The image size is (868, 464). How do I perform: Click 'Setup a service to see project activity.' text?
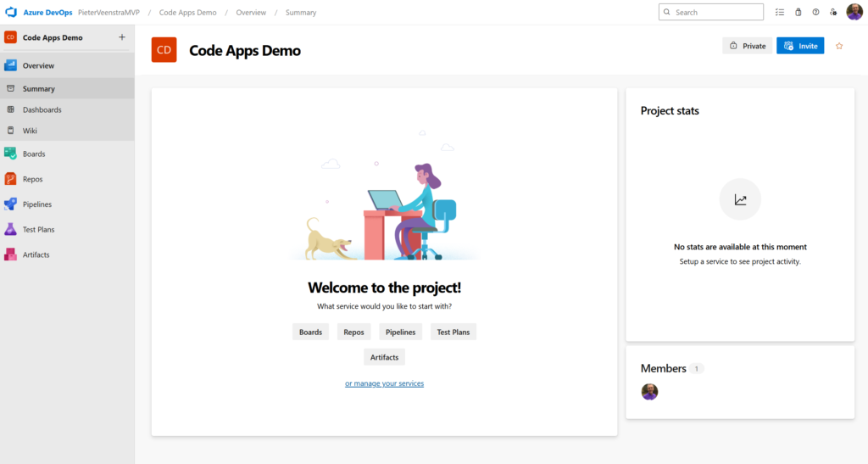click(x=740, y=261)
